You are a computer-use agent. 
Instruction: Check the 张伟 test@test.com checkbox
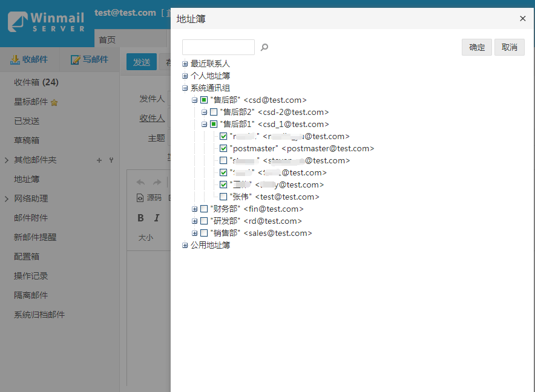223,197
